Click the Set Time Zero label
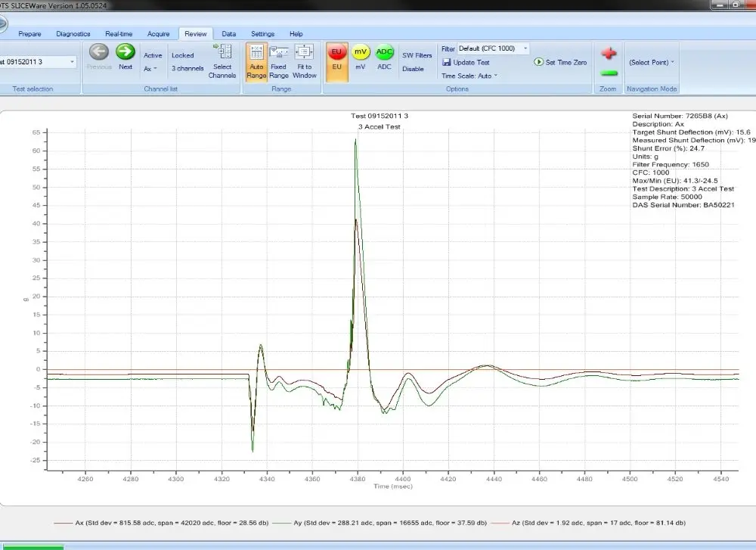756x550 pixels. coord(566,62)
